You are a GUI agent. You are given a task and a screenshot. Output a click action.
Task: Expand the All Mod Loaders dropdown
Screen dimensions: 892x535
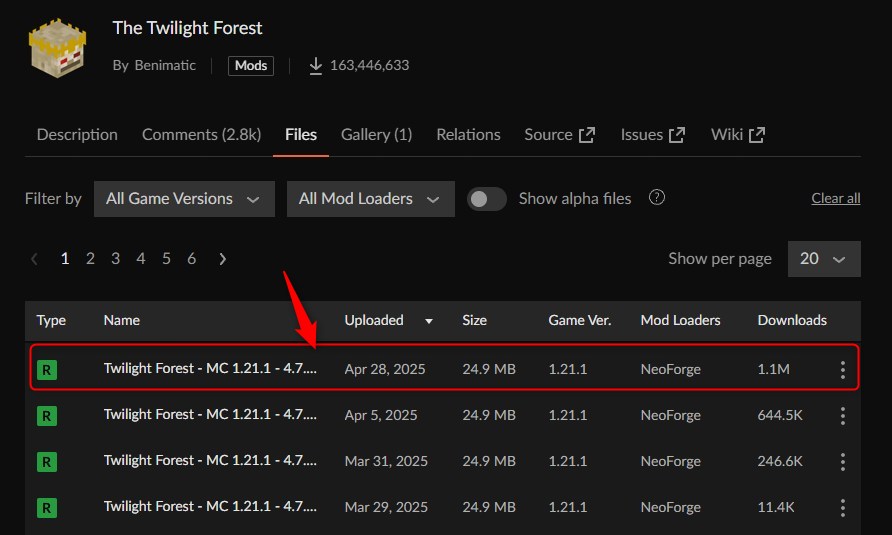(x=371, y=199)
